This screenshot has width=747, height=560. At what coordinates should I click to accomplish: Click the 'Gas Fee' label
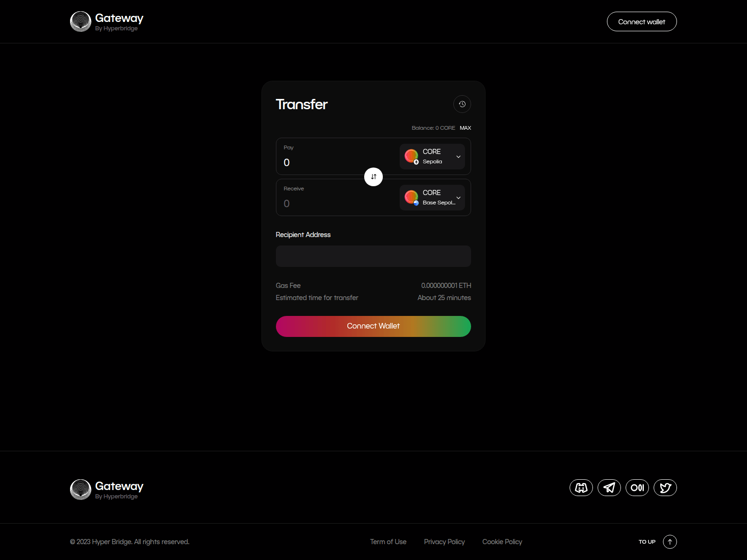[288, 286]
